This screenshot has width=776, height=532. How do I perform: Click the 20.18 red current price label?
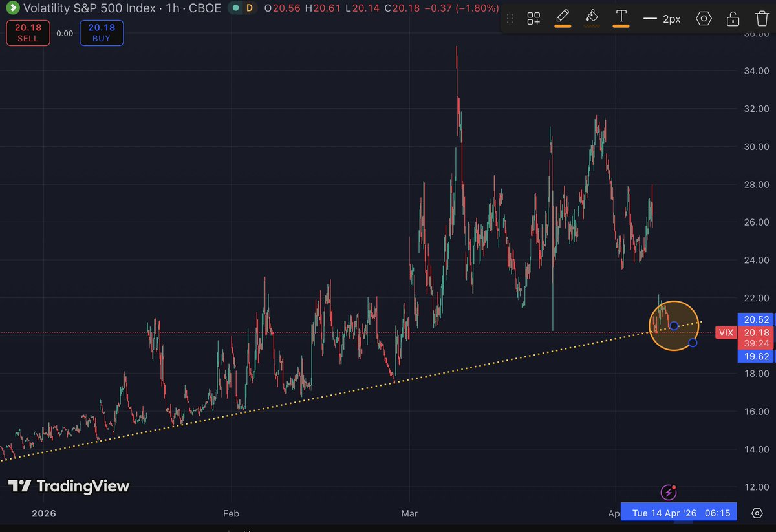click(756, 333)
